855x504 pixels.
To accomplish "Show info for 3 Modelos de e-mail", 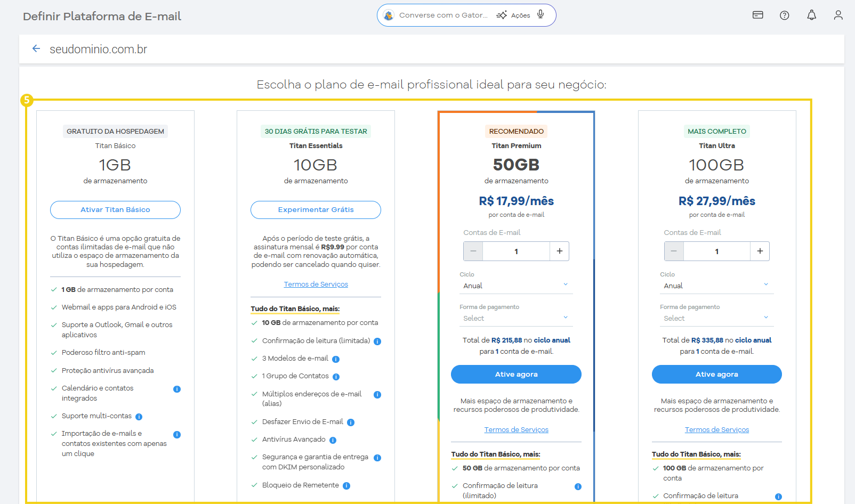I will click(336, 359).
